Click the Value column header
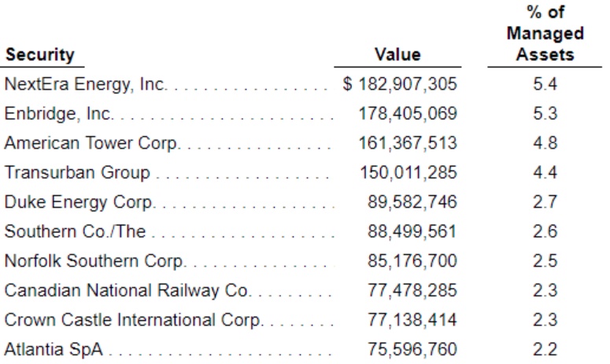 397,55
